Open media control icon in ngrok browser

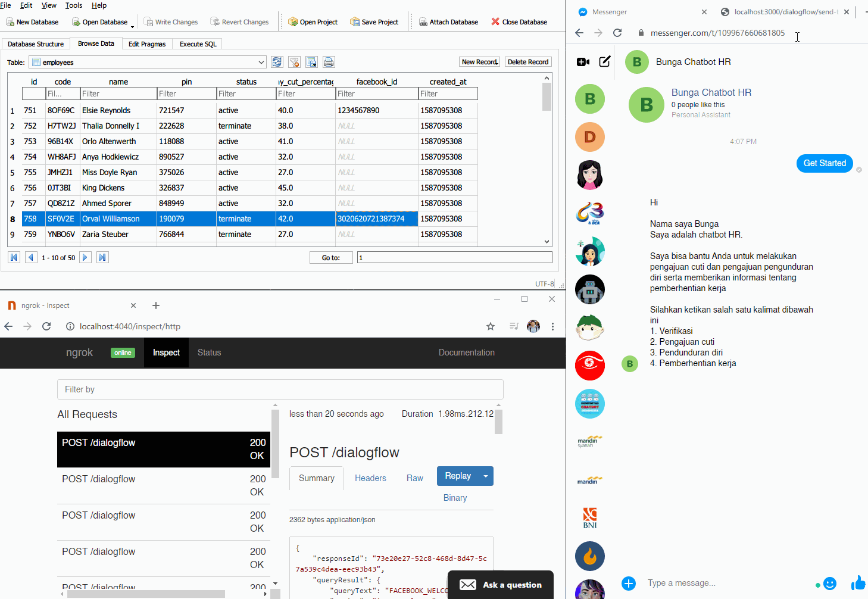[x=514, y=326]
